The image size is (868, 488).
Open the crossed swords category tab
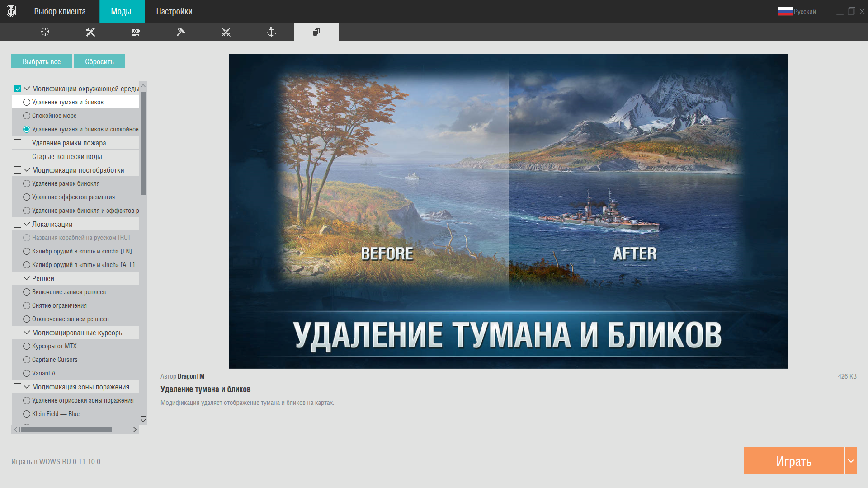pos(226,32)
